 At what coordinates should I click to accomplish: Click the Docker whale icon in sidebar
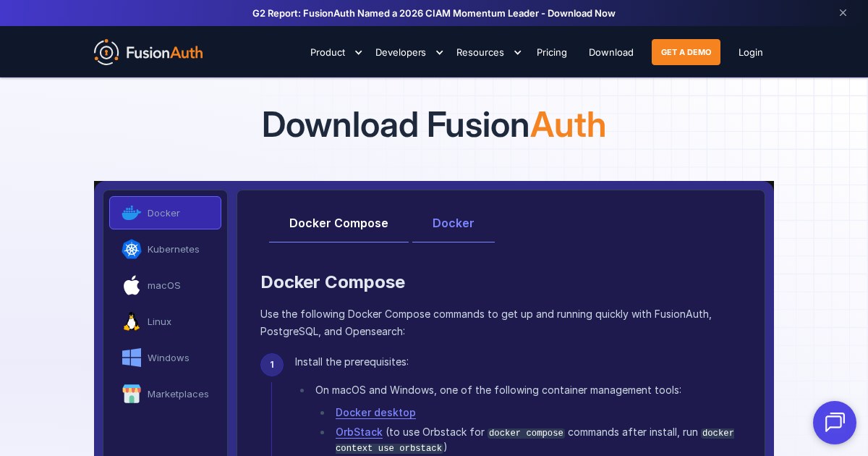[x=132, y=213]
